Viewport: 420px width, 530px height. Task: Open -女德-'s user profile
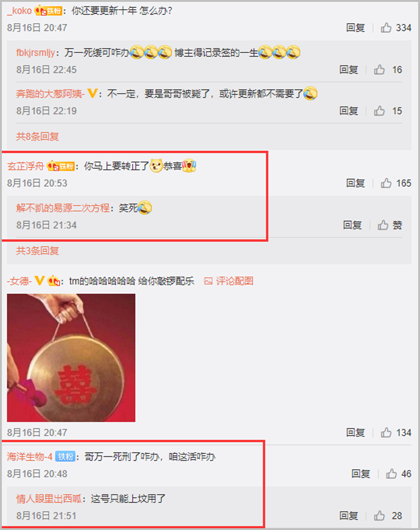19,281
